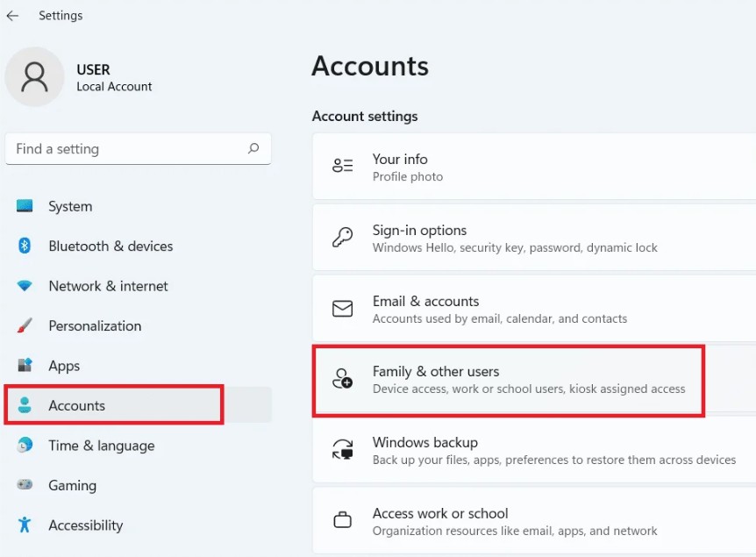
Task: Click the Sign-in options key icon
Action: tap(342, 238)
